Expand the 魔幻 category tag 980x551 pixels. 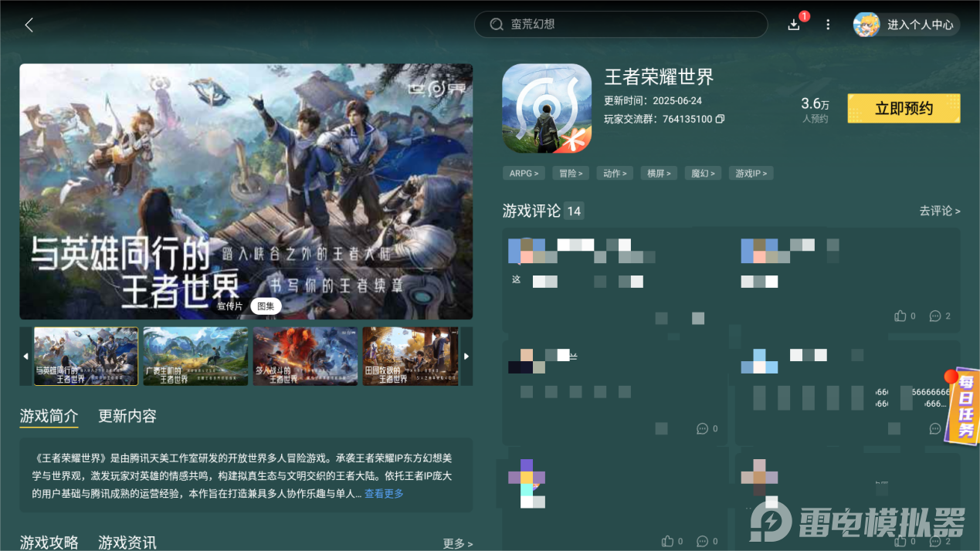coord(703,173)
